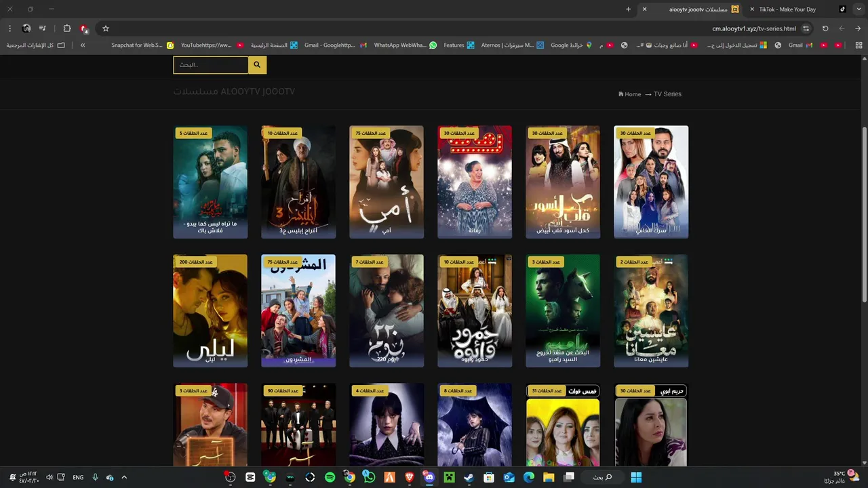Open the عايشين معانا series poster

[x=651, y=310]
